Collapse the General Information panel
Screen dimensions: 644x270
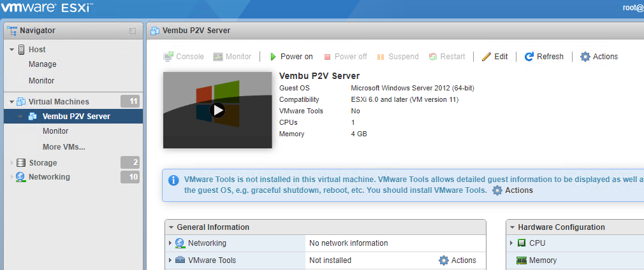[170, 227]
